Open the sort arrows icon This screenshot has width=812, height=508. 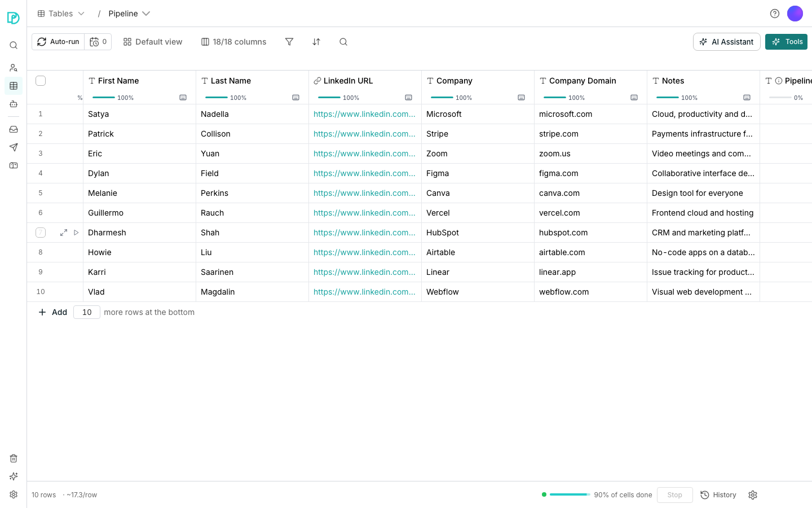pyautogui.click(x=316, y=42)
